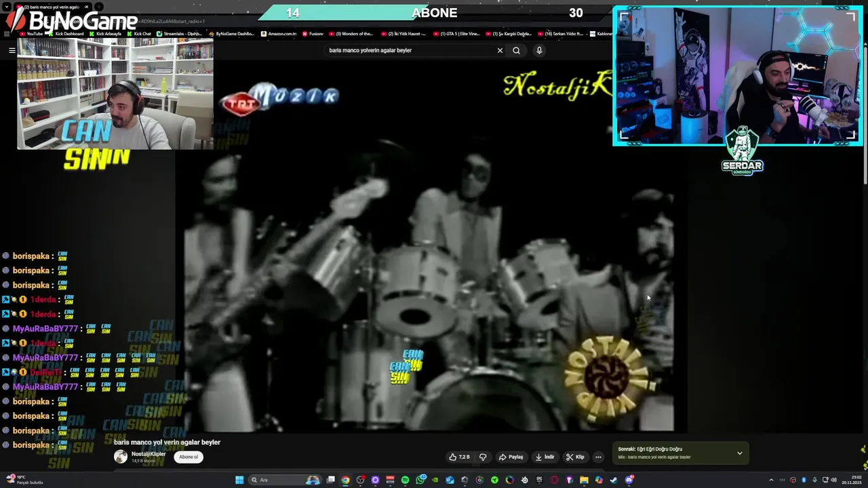Open the YouTube hamburger guide menu
This screenshot has width=868, height=488.
coord(12,50)
